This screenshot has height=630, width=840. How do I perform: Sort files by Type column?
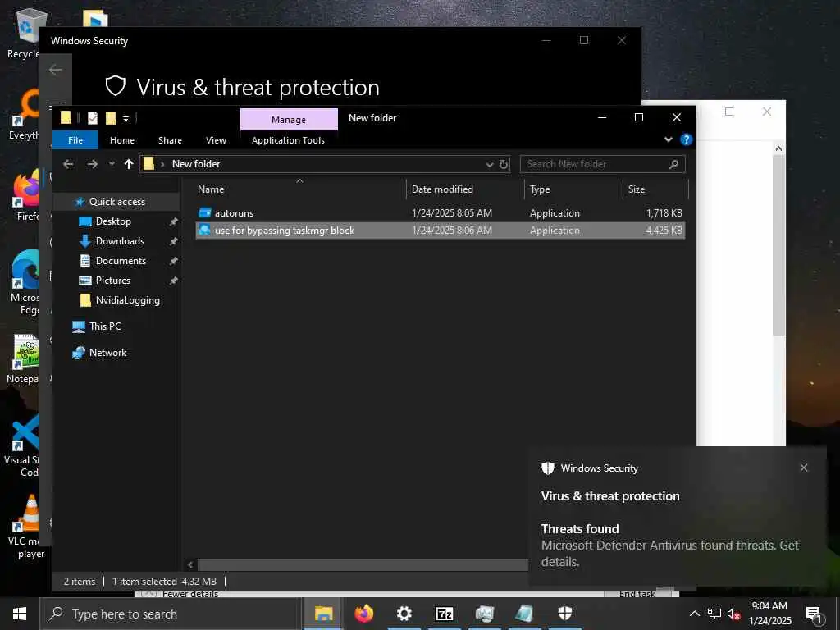(540, 189)
